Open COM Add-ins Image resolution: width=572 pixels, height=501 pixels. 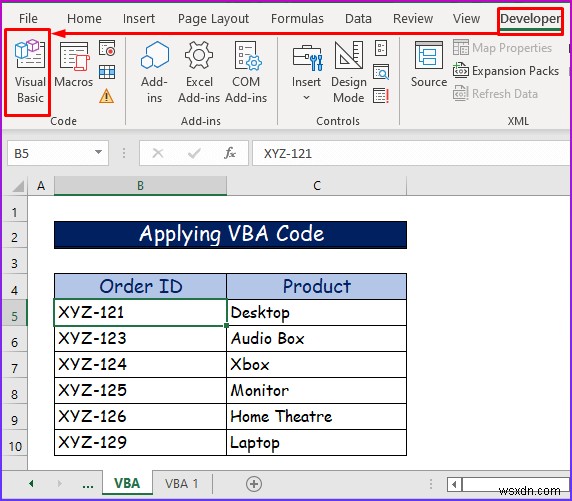pyautogui.click(x=246, y=72)
